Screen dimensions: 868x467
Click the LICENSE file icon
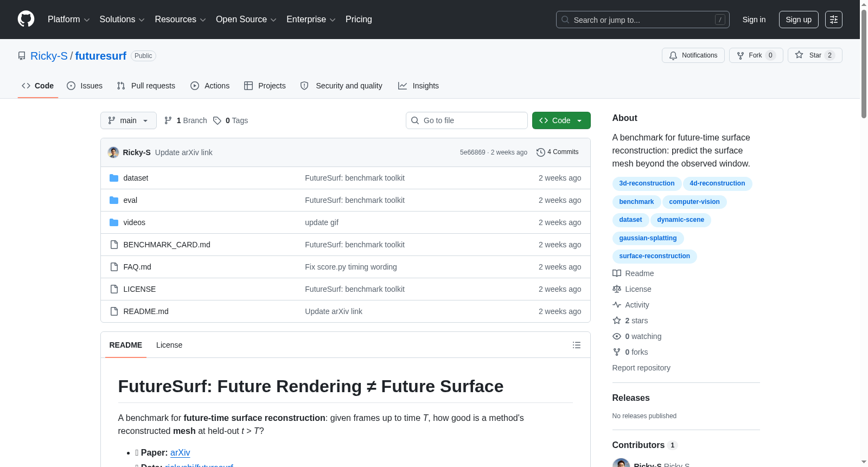click(114, 289)
